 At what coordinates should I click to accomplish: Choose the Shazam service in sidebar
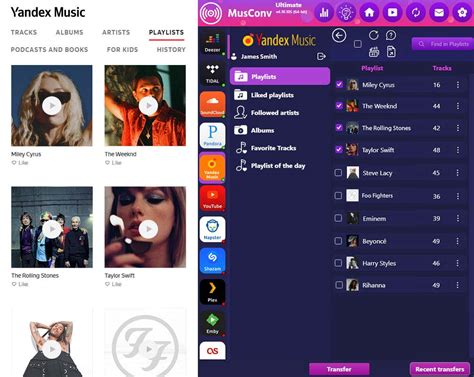[212, 261]
